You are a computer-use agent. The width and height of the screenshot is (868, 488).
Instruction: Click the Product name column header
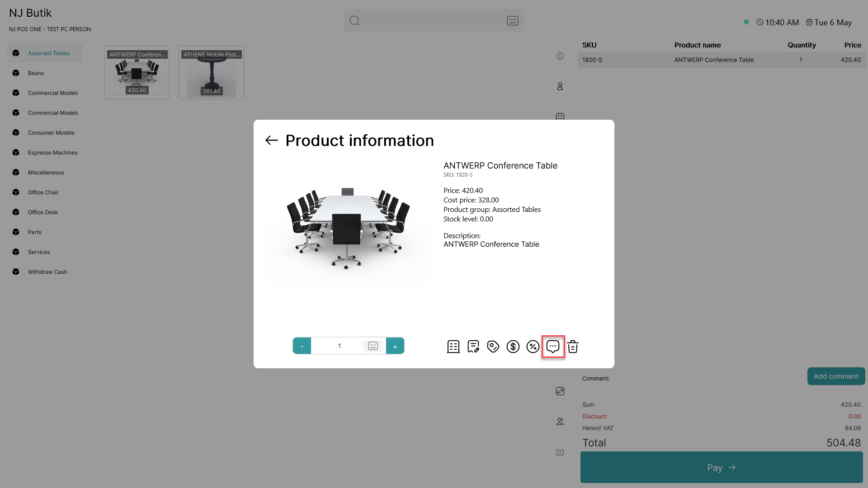tap(698, 45)
